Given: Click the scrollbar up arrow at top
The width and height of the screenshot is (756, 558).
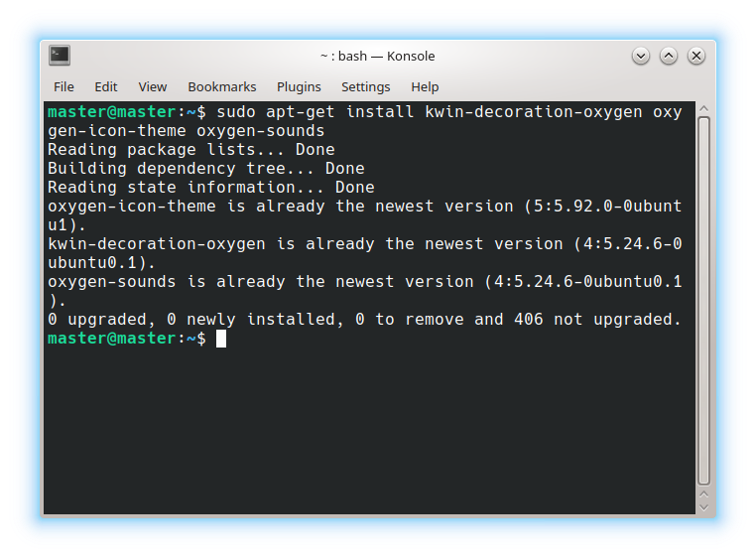Looking at the screenshot, I should point(704,108).
